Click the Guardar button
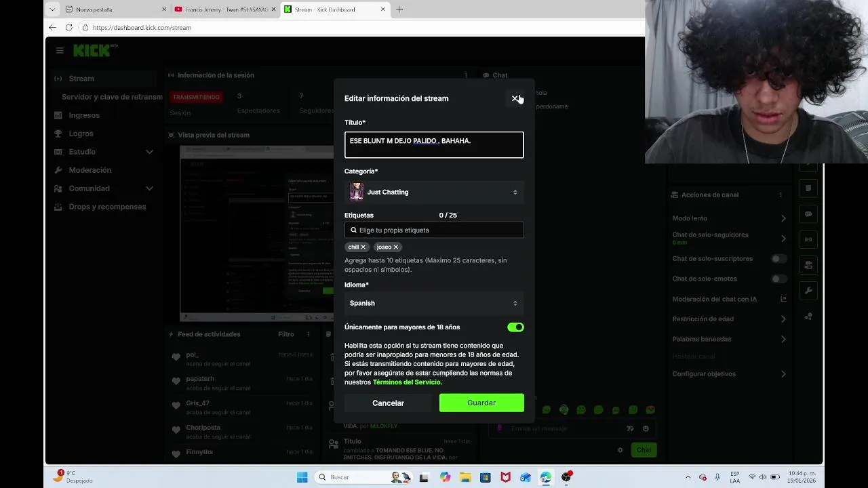 click(x=481, y=403)
